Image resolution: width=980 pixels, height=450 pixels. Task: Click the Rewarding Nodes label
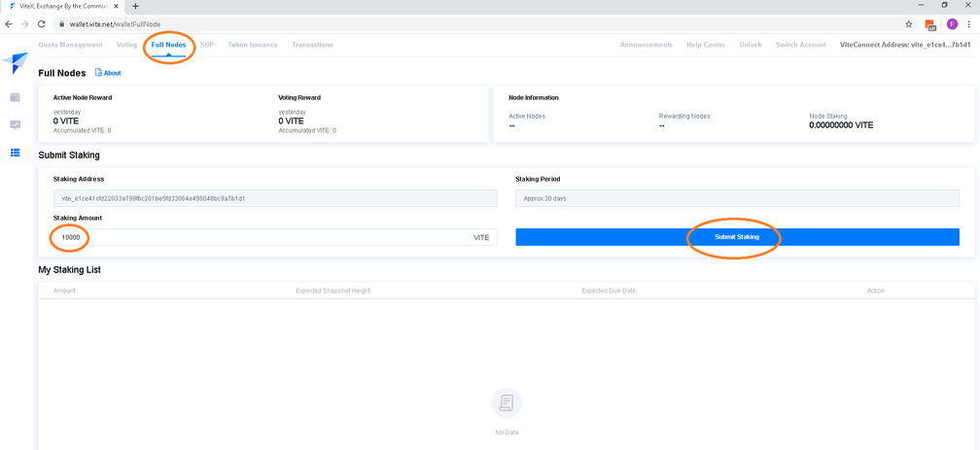coord(684,117)
